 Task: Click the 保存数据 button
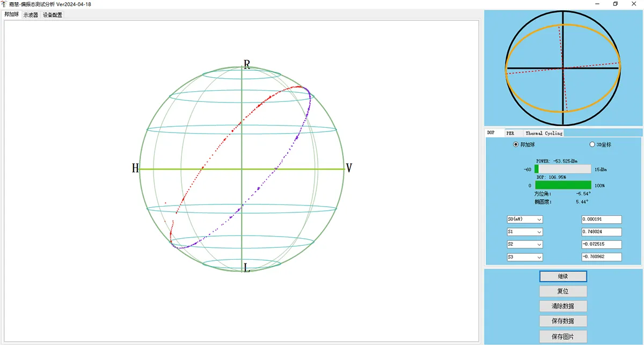click(563, 321)
